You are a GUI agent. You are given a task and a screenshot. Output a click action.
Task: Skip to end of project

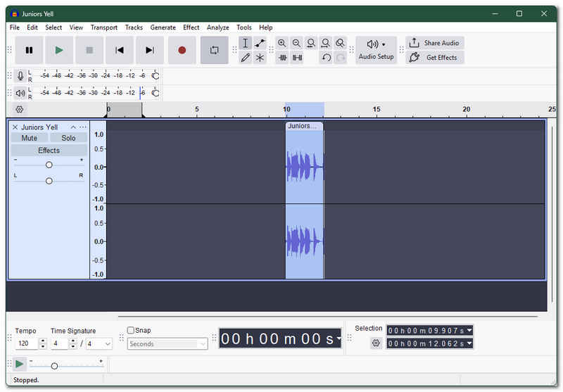150,50
